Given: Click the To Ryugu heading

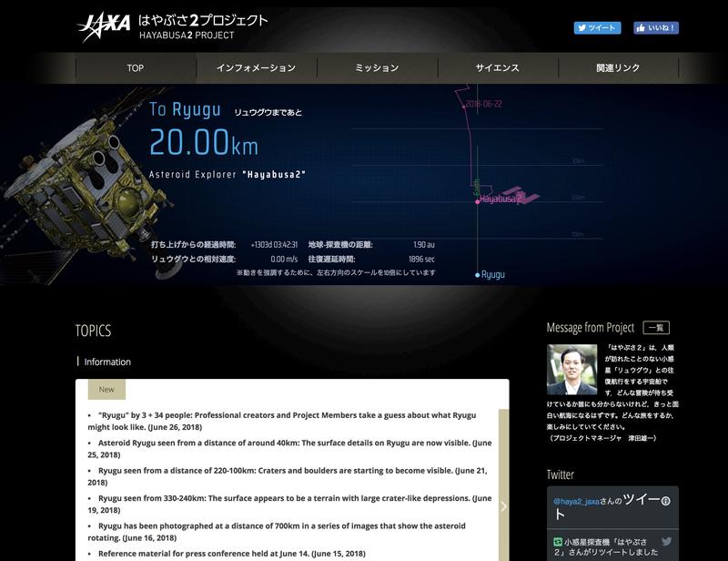Looking at the screenshot, I should pos(185,109).
